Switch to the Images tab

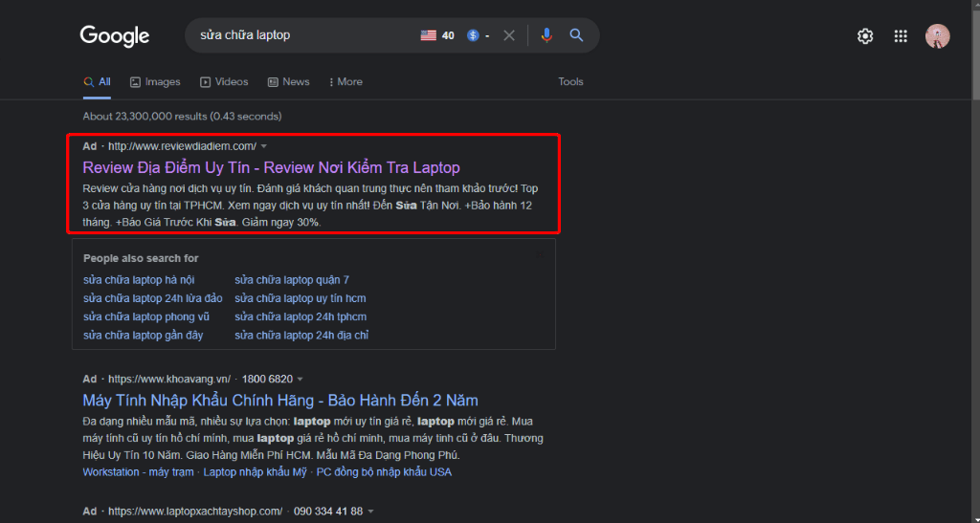pos(155,82)
